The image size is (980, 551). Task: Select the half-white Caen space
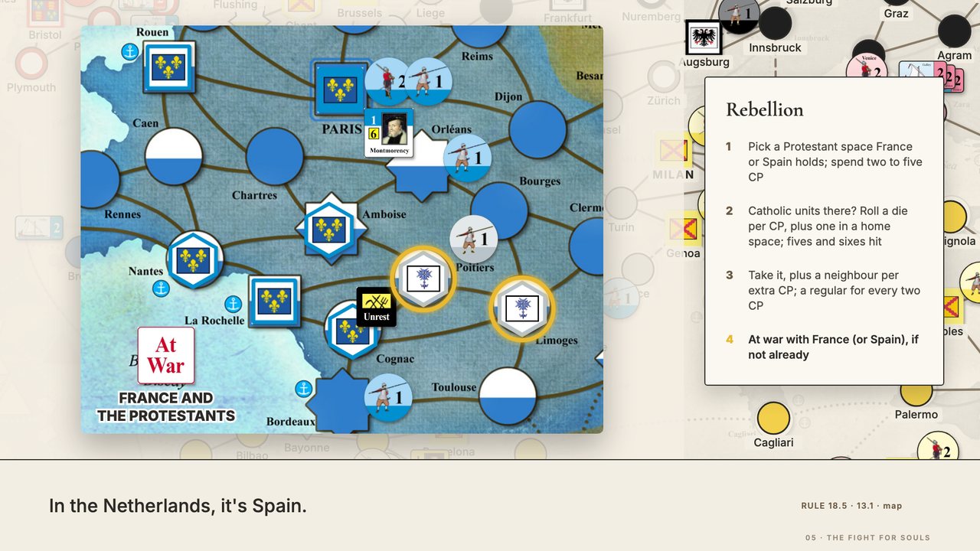[174, 156]
